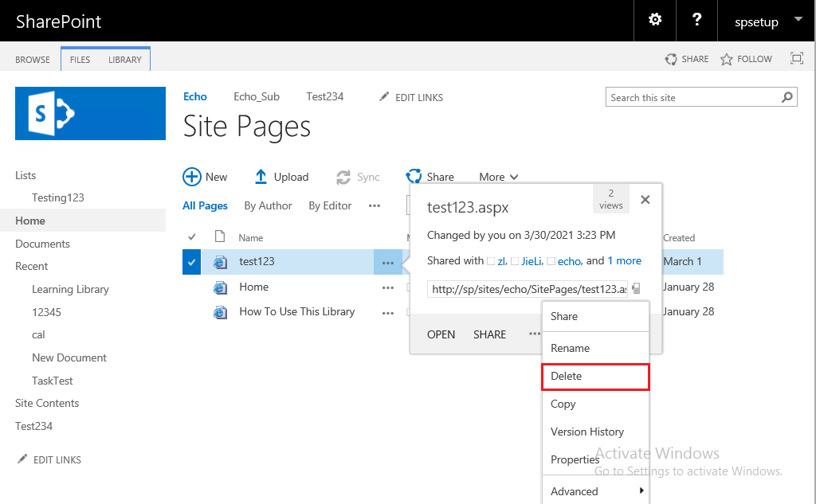Screen dimensions: 816x504
Task: Click the zl shared user link
Action: click(x=502, y=261)
